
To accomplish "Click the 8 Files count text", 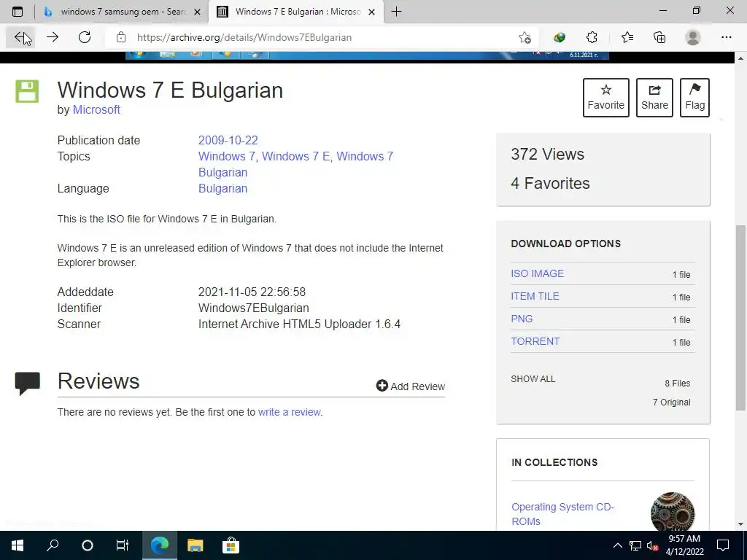I will [x=678, y=384].
